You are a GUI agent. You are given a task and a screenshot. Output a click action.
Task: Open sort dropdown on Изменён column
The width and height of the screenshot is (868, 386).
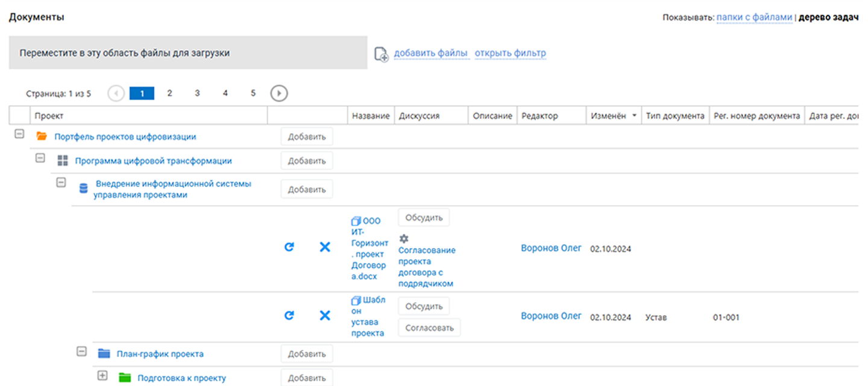[x=635, y=116]
